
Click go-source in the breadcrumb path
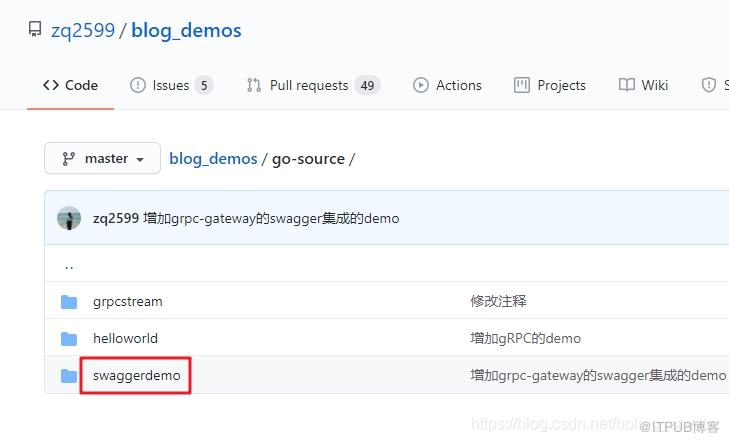[308, 159]
